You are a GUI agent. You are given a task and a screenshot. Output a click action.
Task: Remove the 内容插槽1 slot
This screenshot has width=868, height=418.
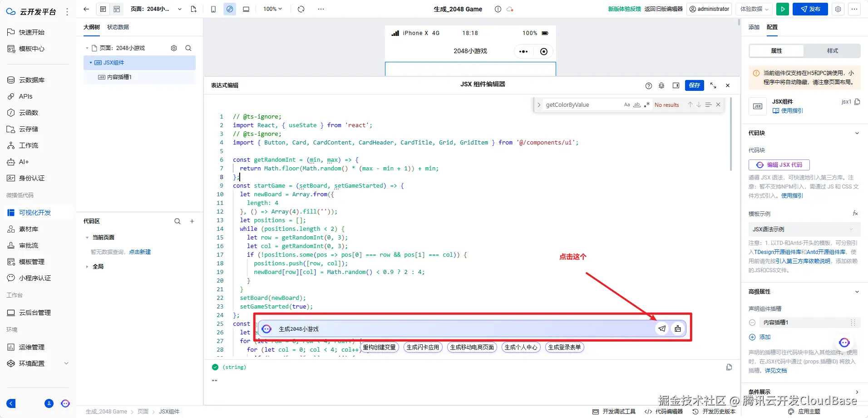(x=752, y=323)
